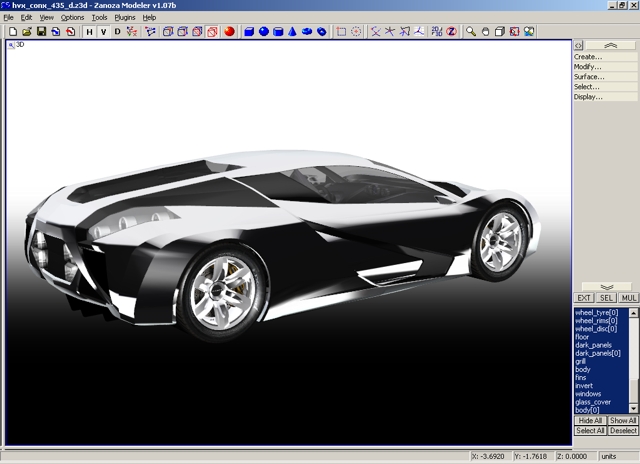Viewport: 640px width, 464px height.
Task: Select the rectangle selection tool icon
Action: coord(341,31)
